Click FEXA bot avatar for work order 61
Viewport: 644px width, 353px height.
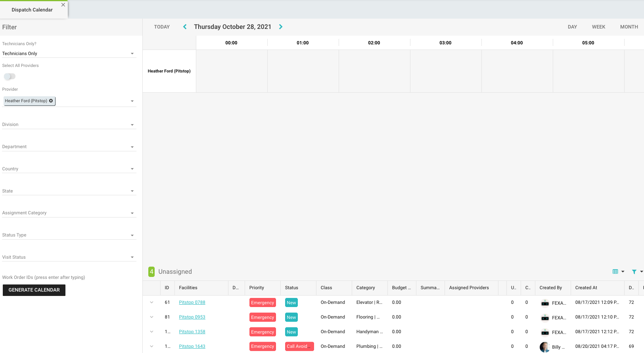point(545,303)
